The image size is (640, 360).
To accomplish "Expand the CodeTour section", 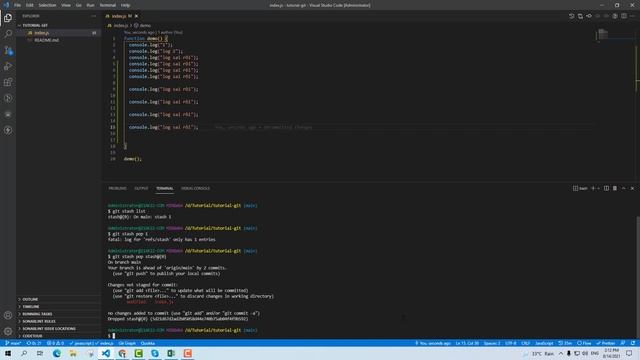I will [x=58, y=336].
